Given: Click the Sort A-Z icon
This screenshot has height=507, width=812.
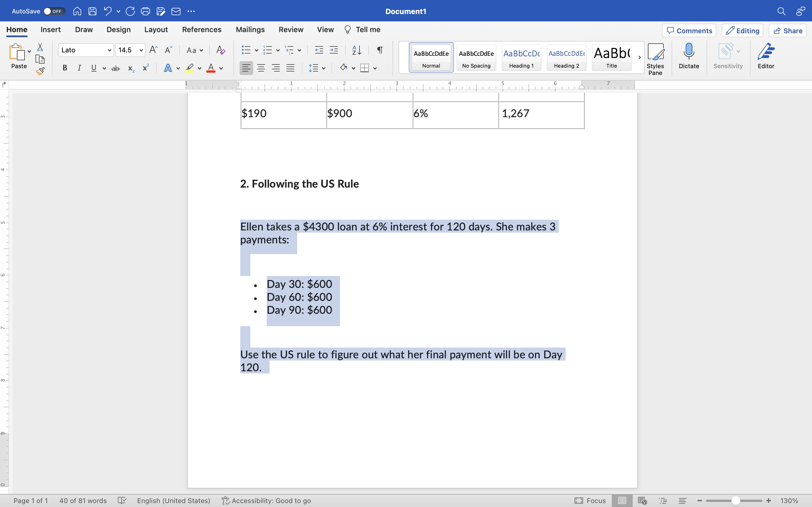Looking at the screenshot, I should tap(357, 50).
